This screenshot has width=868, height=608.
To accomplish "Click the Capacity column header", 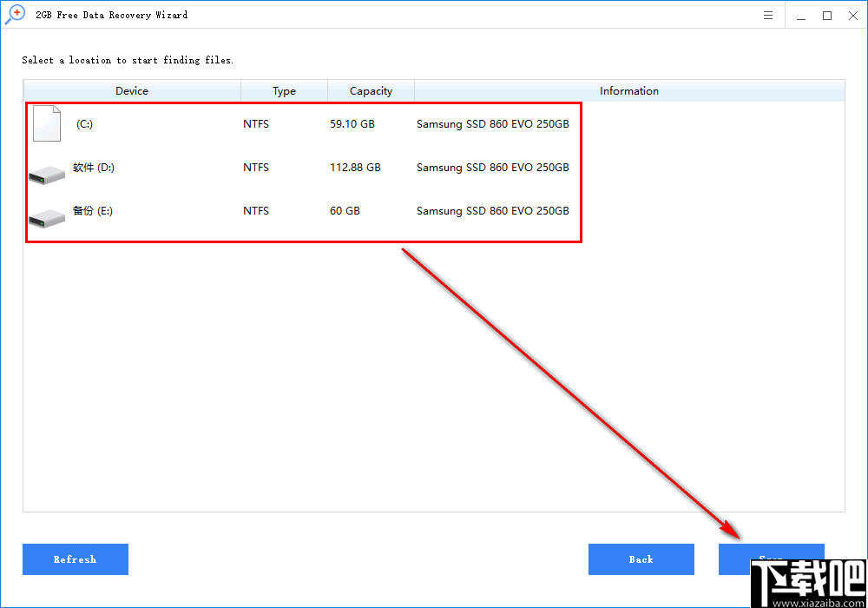I will [x=371, y=90].
